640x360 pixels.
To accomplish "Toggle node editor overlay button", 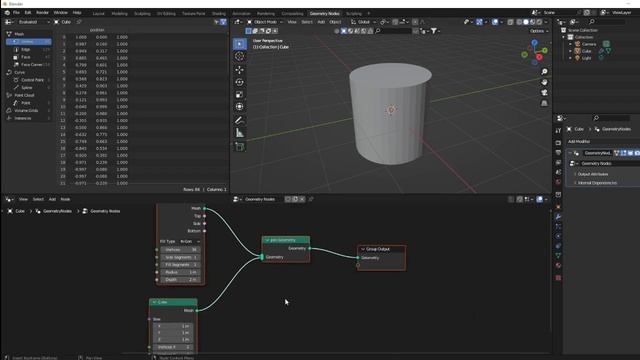I will coord(540,199).
